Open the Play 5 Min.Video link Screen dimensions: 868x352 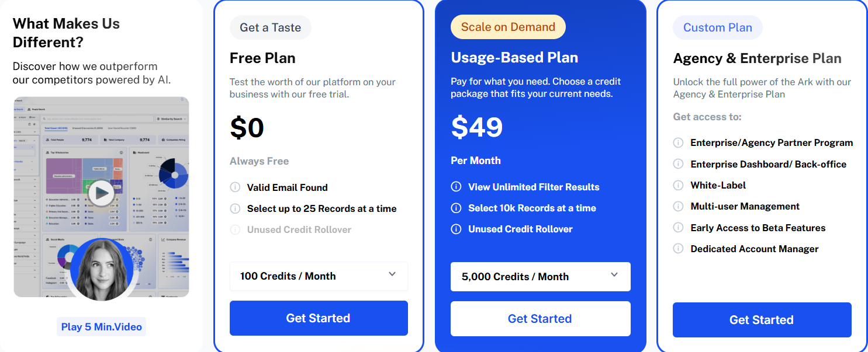point(101,326)
